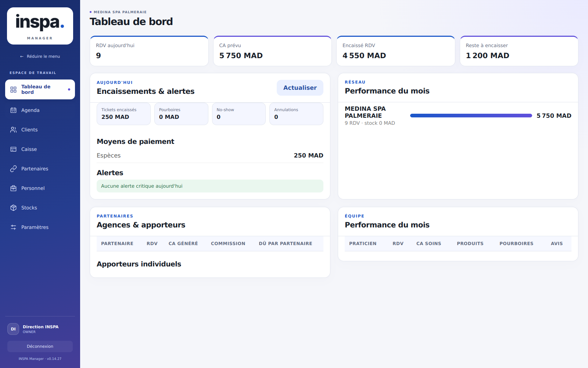Image resolution: width=588 pixels, height=368 pixels.
Task: Click the DI user avatar
Action: 13,329
